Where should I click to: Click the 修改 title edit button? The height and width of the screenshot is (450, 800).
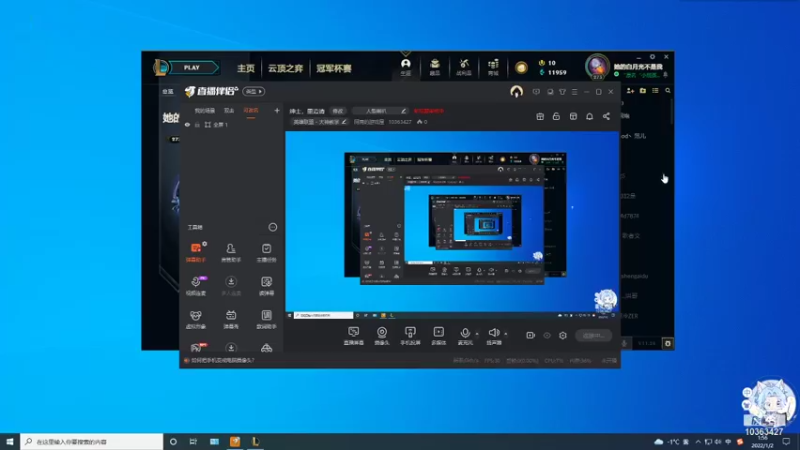[x=338, y=111]
